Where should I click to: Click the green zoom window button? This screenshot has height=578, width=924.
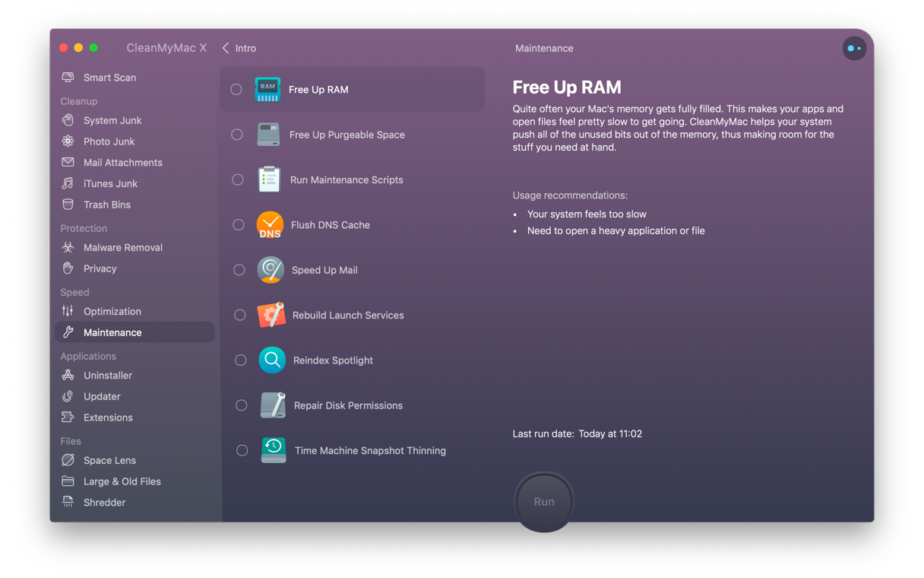coord(93,48)
